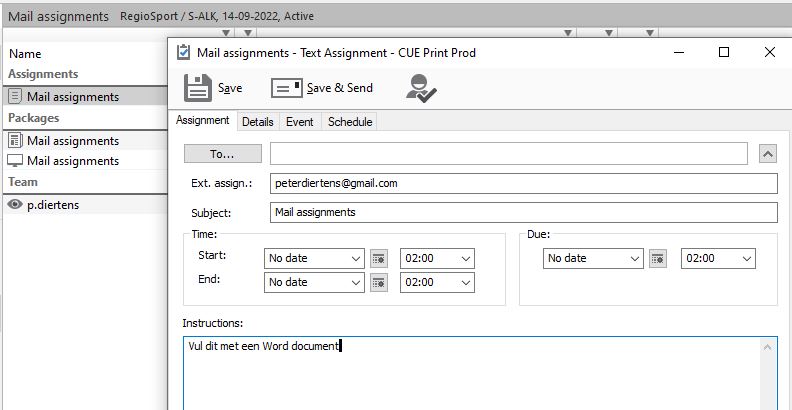The image size is (792, 410).
Task: Click the user approve checkmark icon
Action: 420,88
